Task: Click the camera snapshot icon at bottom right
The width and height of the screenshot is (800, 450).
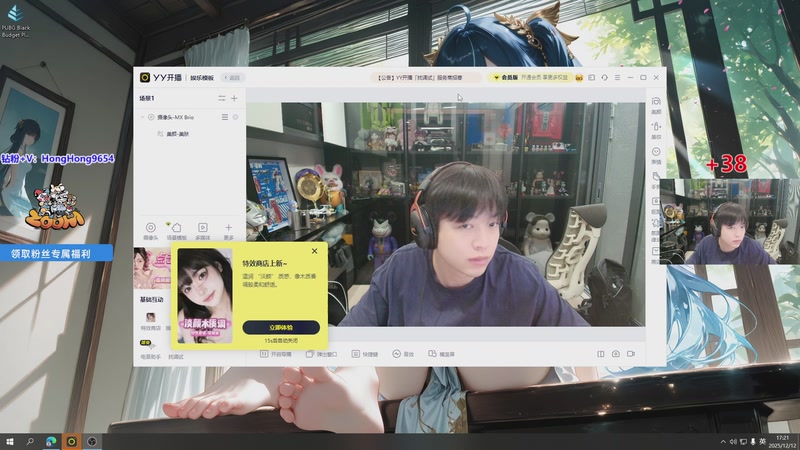Action: 615,354
